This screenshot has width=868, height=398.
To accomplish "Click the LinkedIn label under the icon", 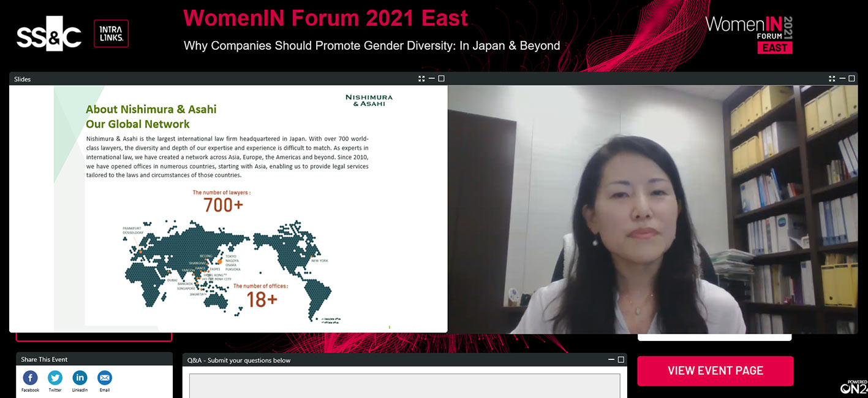I will coord(80,390).
